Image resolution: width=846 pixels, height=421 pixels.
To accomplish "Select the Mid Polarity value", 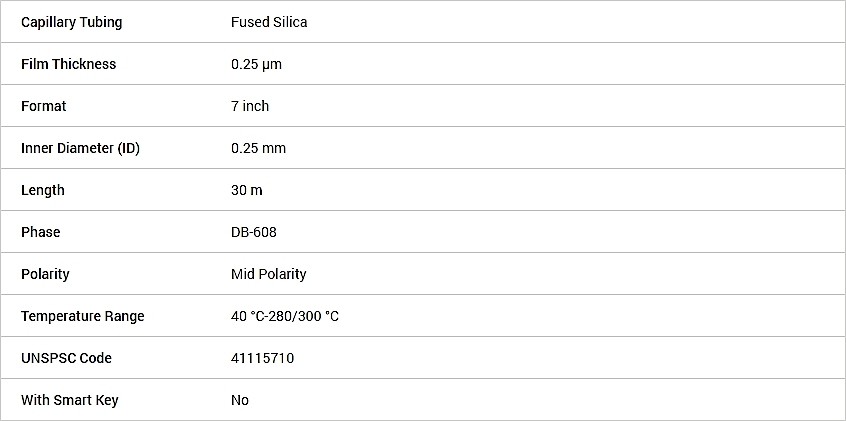I will [x=269, y=274].
